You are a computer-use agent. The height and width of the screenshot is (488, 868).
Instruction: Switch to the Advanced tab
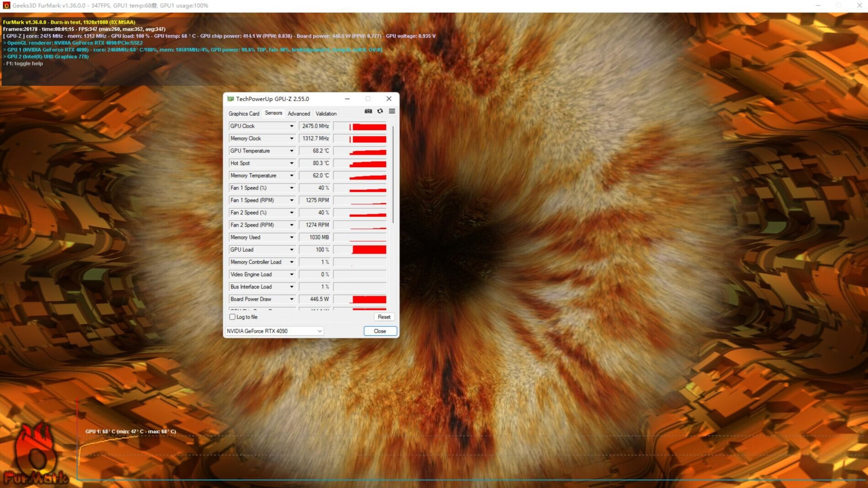[x=299, y=114]
